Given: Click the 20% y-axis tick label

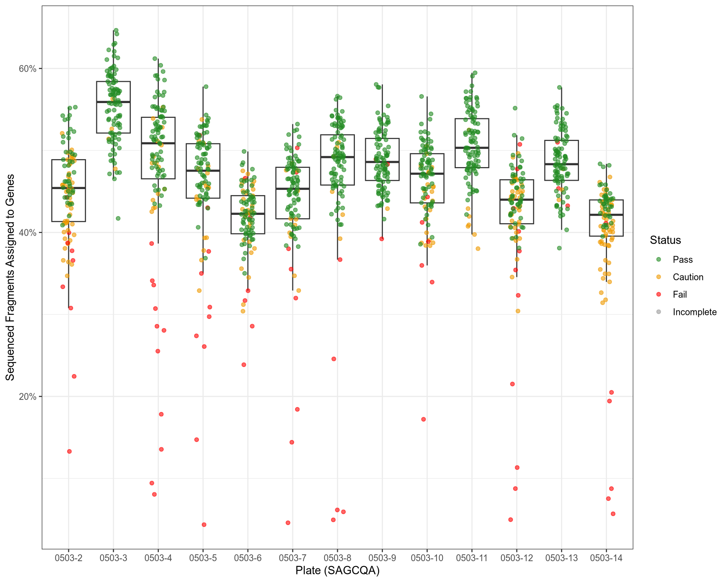Looking at the screenshot, I should point(28,397).
